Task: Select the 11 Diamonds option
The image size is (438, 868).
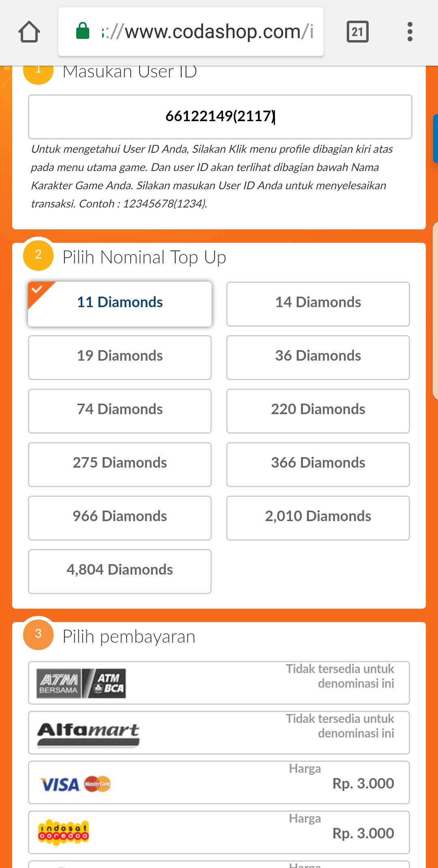Action: pos(120,303)
